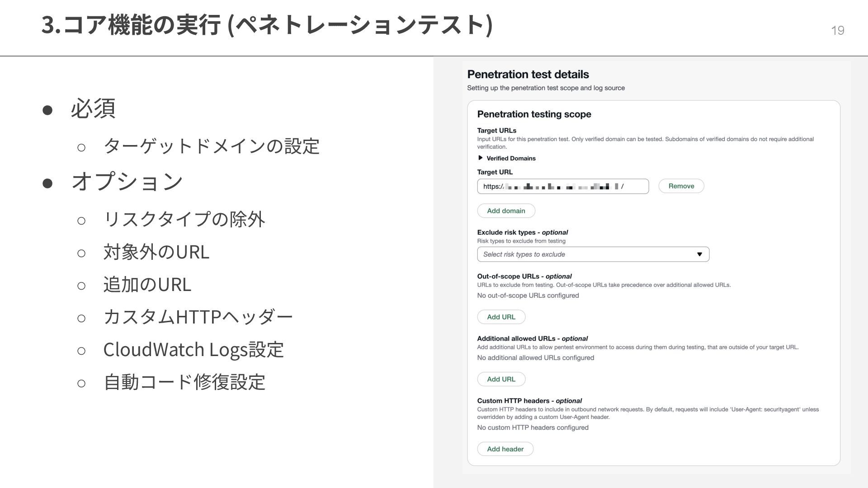
Task: Click the Penetration testing scope heading
Action: tap(534, 114)
